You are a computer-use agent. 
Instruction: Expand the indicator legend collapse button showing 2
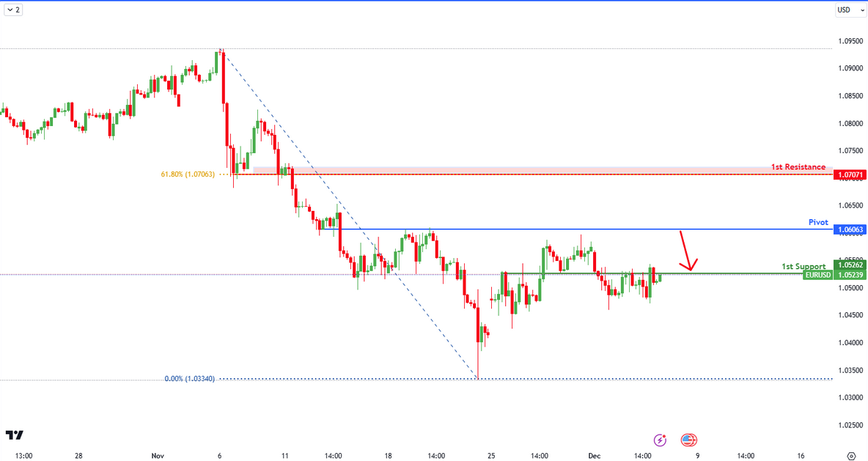pyautogui.click(x=13, y=10)
